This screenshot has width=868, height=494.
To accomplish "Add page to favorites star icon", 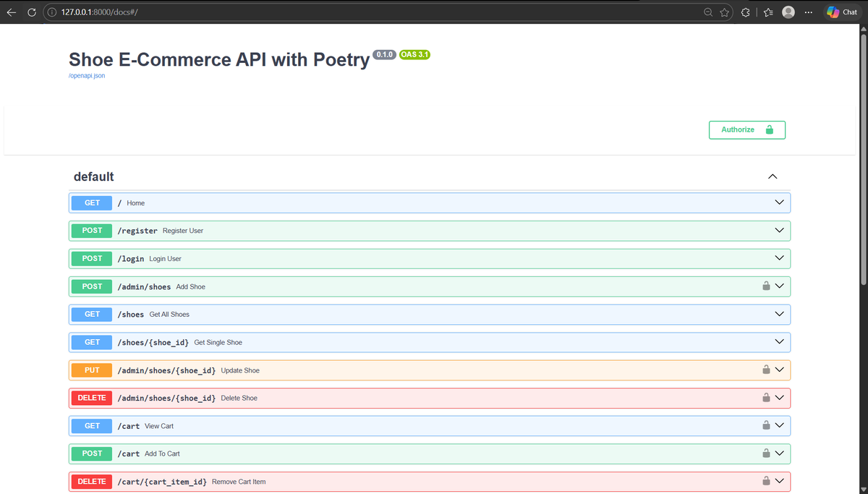I will [x=724, y=12].
